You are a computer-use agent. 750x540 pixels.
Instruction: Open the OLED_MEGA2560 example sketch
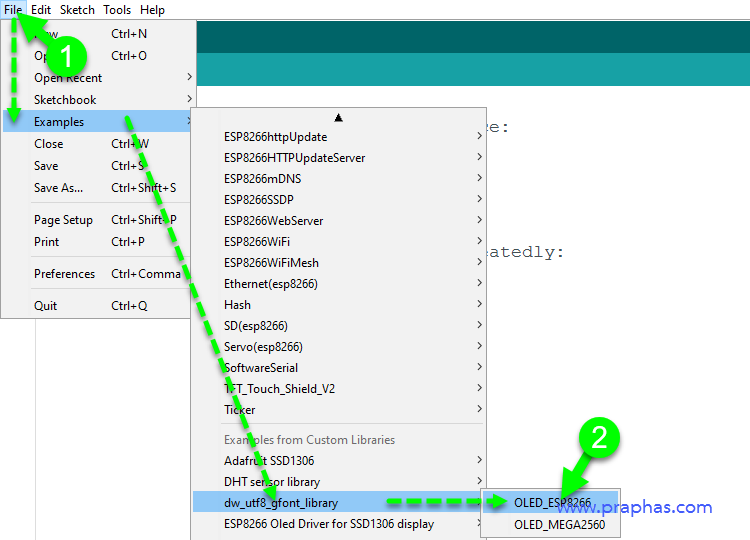click(551, 525)
